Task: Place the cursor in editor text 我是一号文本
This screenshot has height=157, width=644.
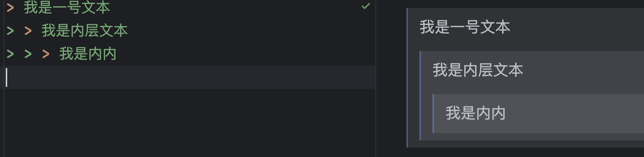Action: click(67, 7)
